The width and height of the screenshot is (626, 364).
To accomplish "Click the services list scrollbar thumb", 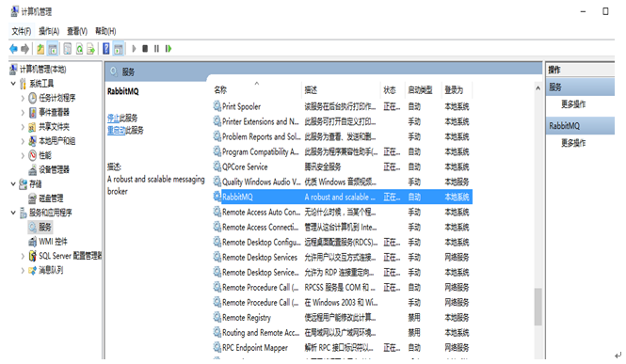I will pos(538,307).
